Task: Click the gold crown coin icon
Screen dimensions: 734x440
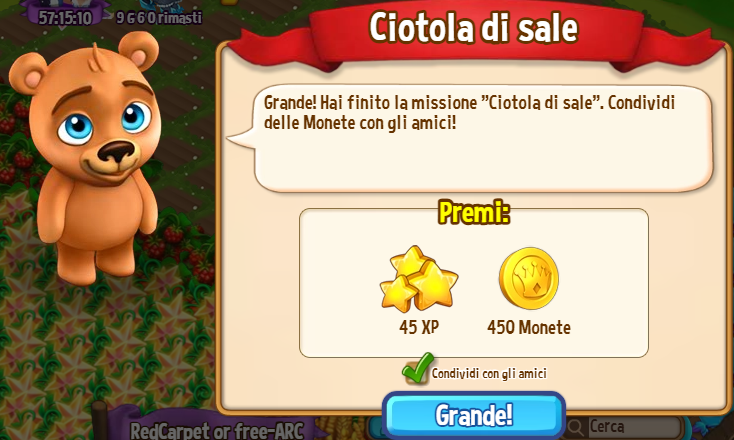Action: tap(528, 278)
